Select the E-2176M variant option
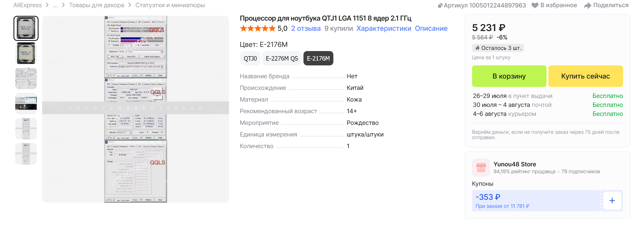This screenshot has height=241, width=644. pyautogui.click(x=318, y=59)
